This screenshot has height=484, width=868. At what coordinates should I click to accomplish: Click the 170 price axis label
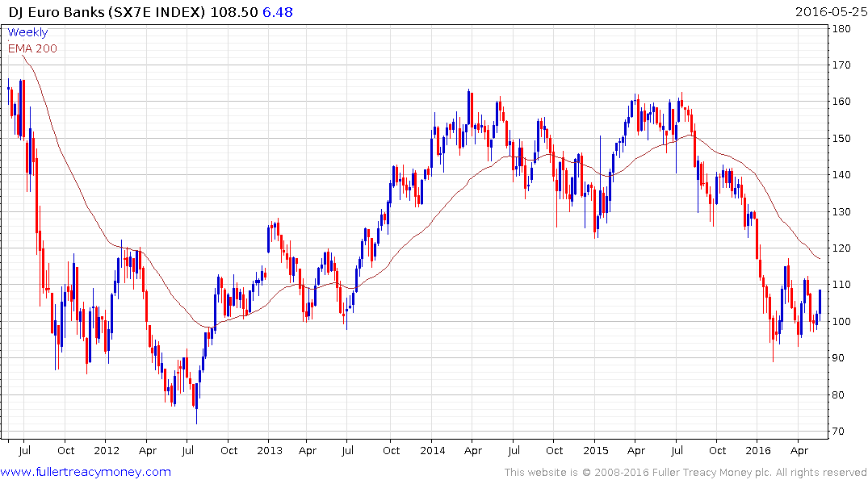coord(841,65)
